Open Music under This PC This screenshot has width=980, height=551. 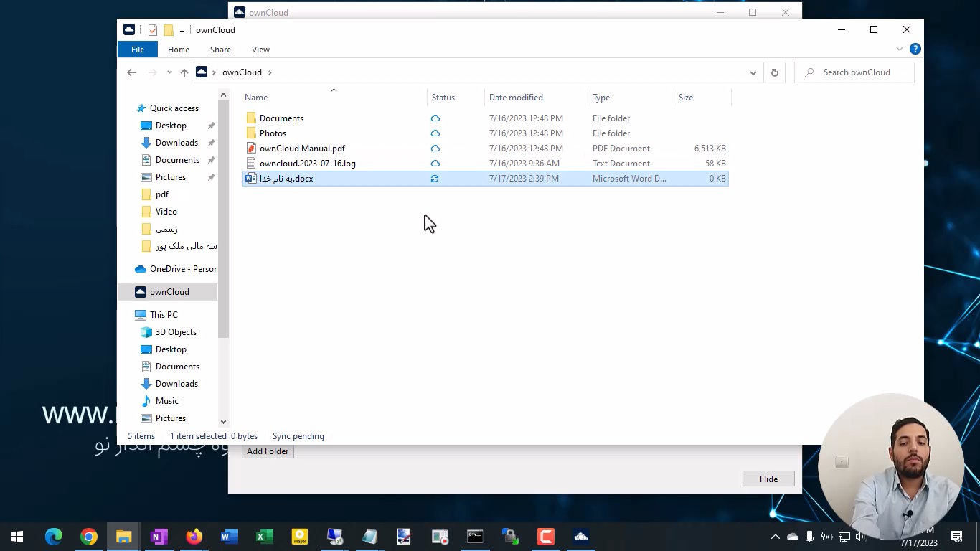(166, 401)
